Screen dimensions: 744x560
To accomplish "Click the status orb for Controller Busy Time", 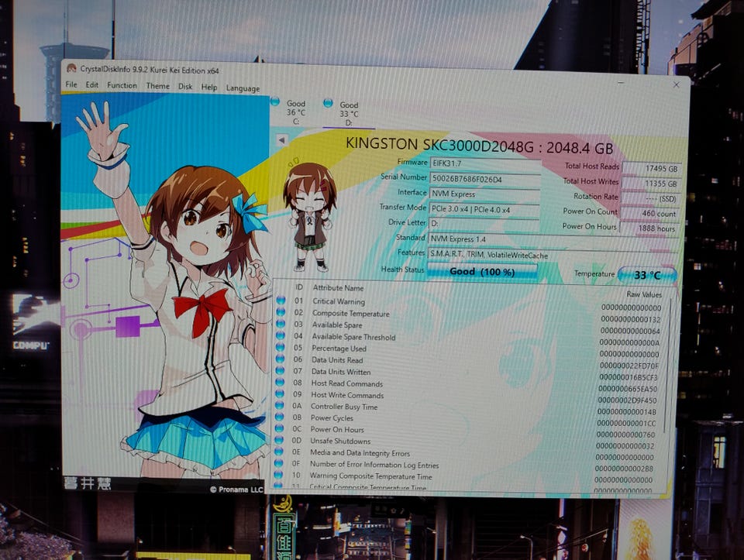I will pyautogui.click(x=279, y=405).
